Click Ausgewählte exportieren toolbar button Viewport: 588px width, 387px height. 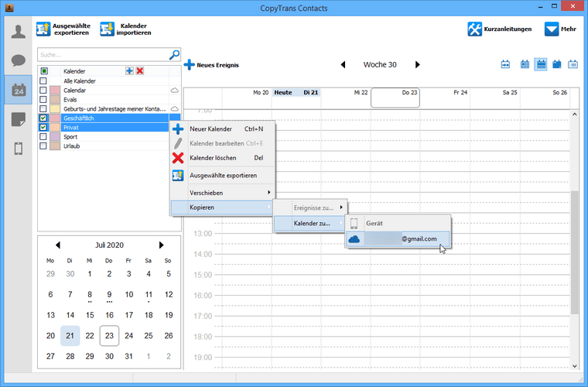[63, 29]
